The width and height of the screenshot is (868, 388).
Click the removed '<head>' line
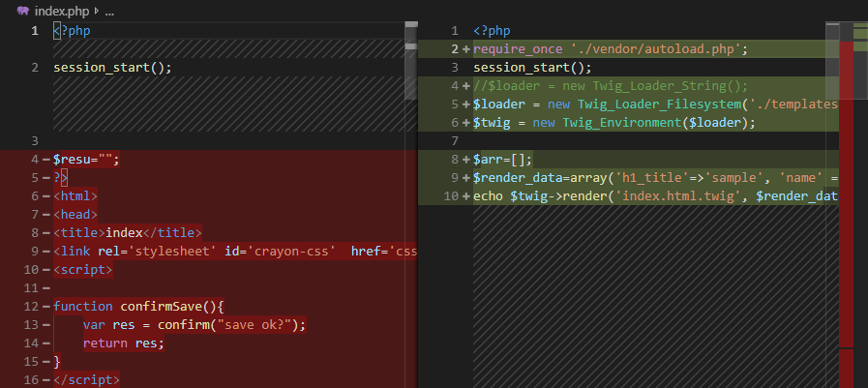pyautogui.click(x=75, y=214)
